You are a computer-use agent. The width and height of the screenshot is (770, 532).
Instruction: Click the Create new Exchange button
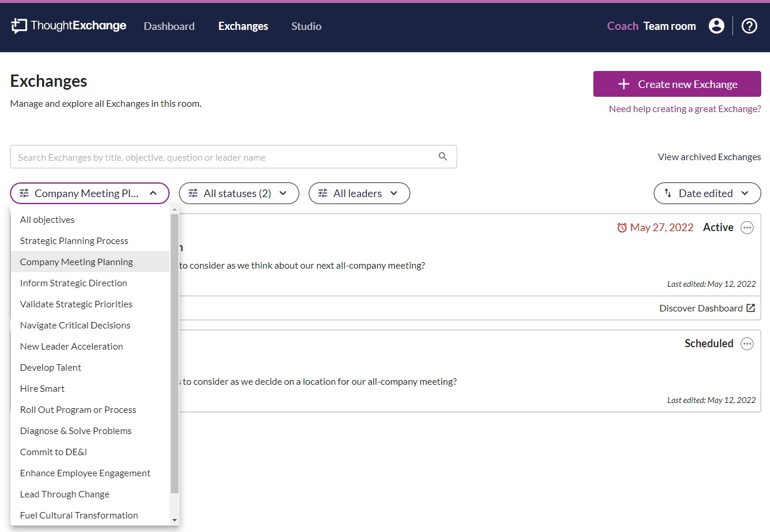click(677, 84)
